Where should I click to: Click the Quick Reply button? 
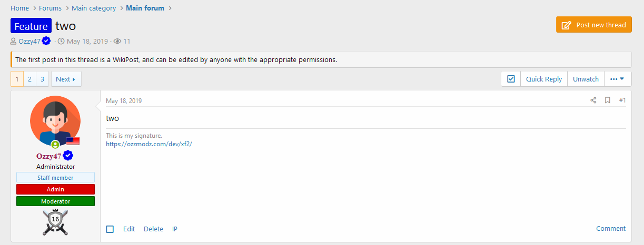click(544, 79)
